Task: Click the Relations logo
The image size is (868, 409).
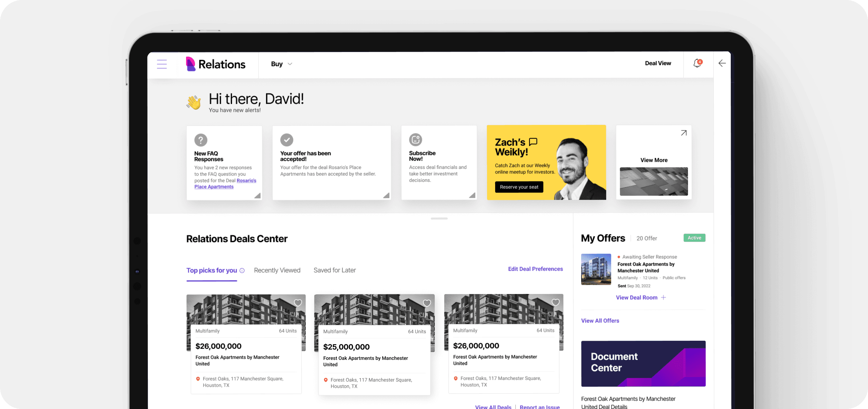Action: pyautogui.click(x=216, y=64)
